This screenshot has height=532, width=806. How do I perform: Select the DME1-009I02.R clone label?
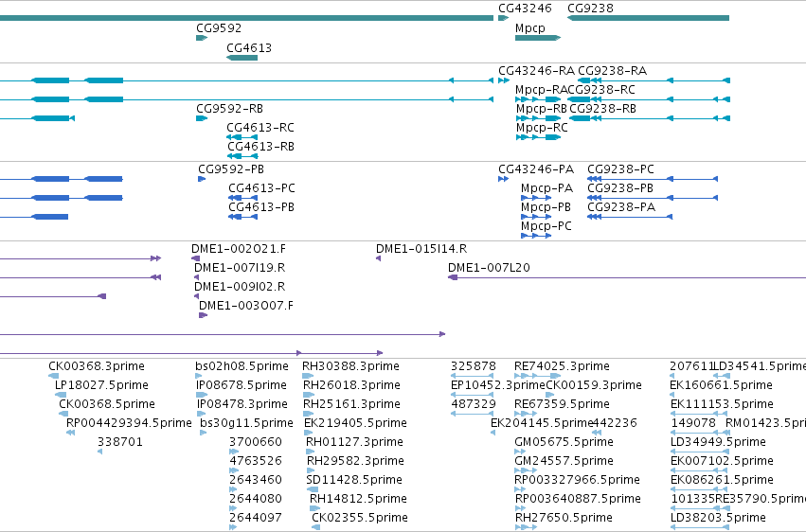click(x=240, y=287)
